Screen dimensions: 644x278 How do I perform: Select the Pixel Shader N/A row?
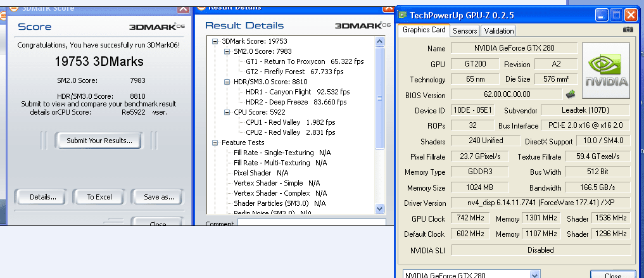click(261, 173)
